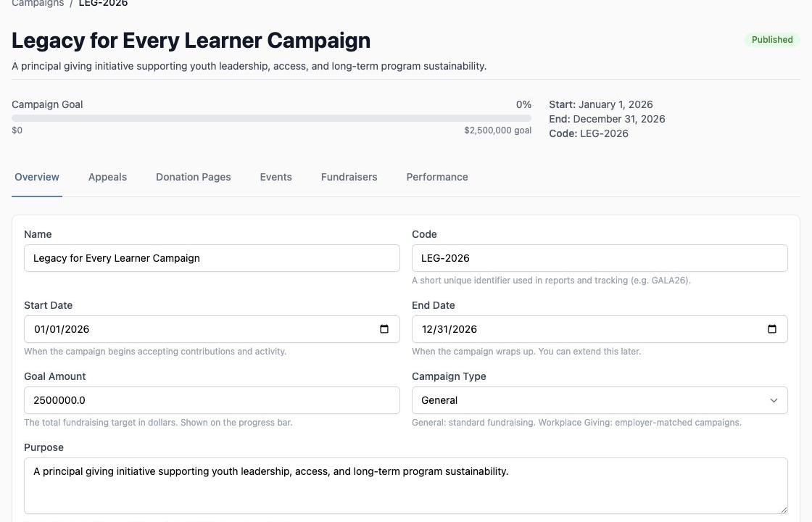Click into the Start Date field
This screenshot has height=522, width=812.
tap(212, 329)
